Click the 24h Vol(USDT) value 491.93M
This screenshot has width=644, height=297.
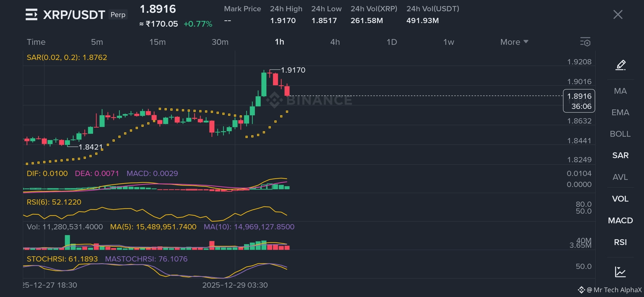pos(423,21)
